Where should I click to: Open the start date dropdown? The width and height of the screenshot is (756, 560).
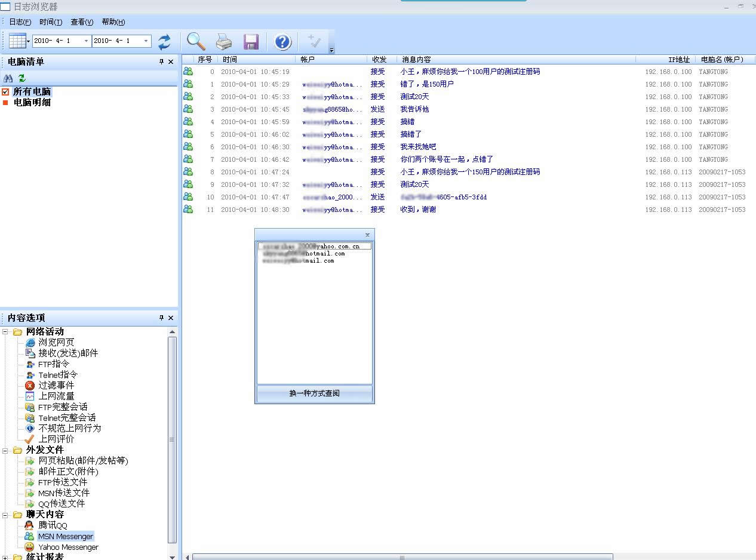tap(87, 41)
